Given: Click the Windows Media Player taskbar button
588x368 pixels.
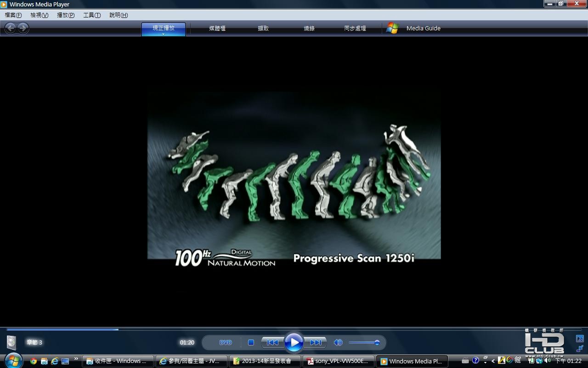Looking at the screenshot, I should pyautogui.click(x=412, y=361).
